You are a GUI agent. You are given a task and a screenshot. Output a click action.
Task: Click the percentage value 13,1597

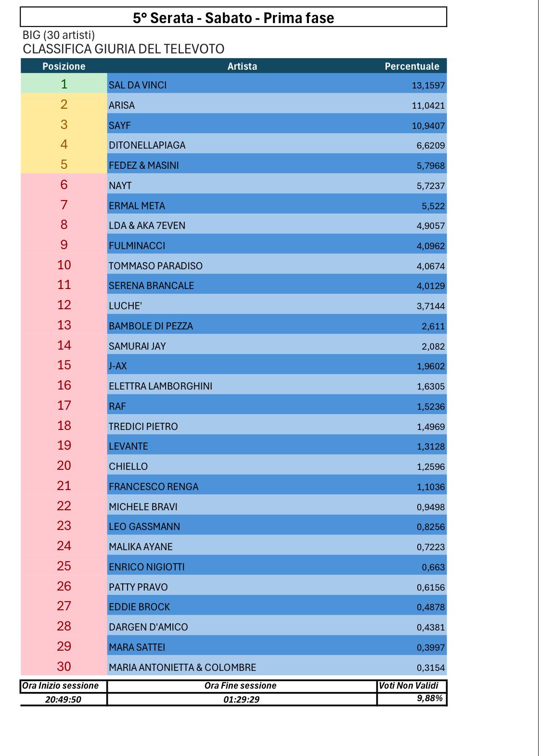428,86
